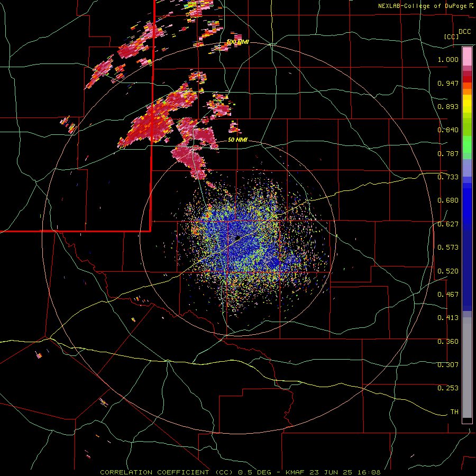Click the 0.413 legend value

(x=448, y=317)
